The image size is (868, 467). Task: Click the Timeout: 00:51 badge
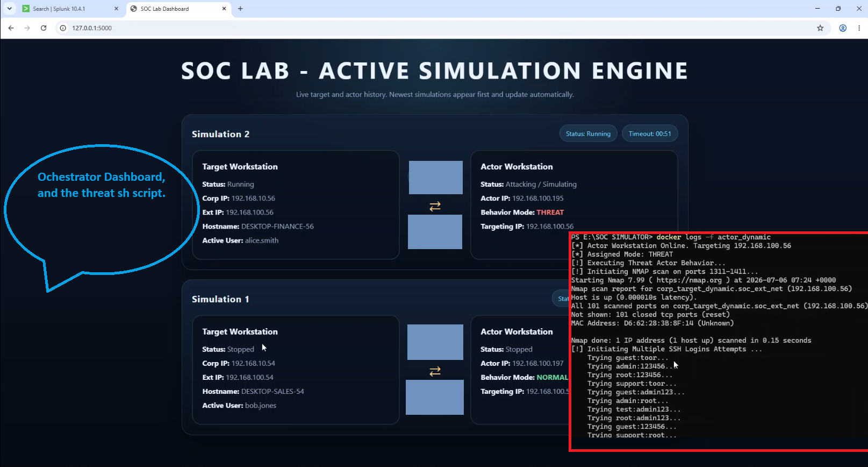pyautogui.click(x=650, y=134)
